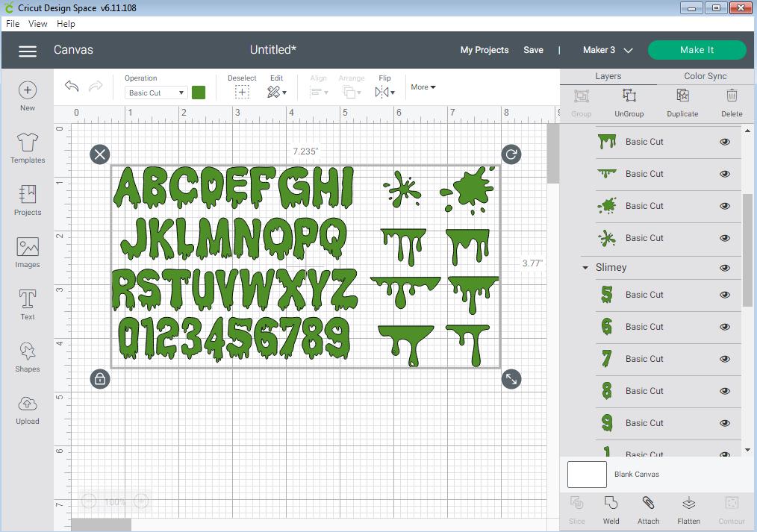Select the Text tool in the sidebar
The height and width of the screenshot is (532, 757).
tap(27, 303)
